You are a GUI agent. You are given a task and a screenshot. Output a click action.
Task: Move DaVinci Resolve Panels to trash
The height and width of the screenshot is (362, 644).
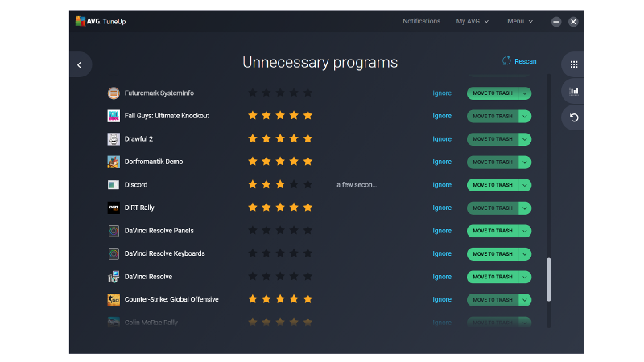(493, 231)
